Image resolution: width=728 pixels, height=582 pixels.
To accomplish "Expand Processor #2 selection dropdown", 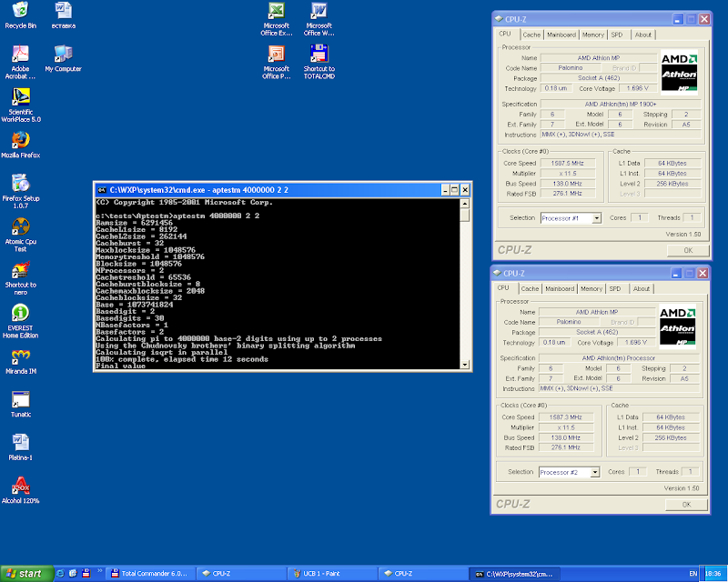I will point(595,472).
